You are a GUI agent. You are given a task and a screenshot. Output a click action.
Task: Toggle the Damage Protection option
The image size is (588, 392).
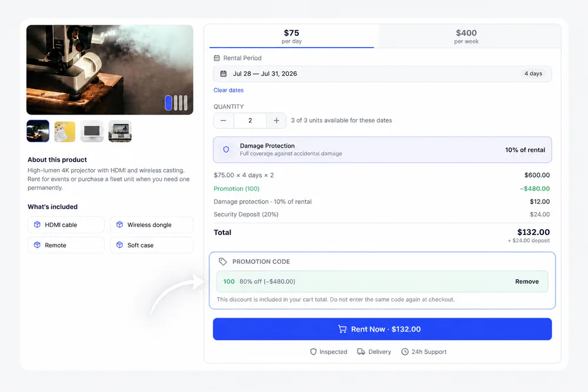click(x=383, y=149)
